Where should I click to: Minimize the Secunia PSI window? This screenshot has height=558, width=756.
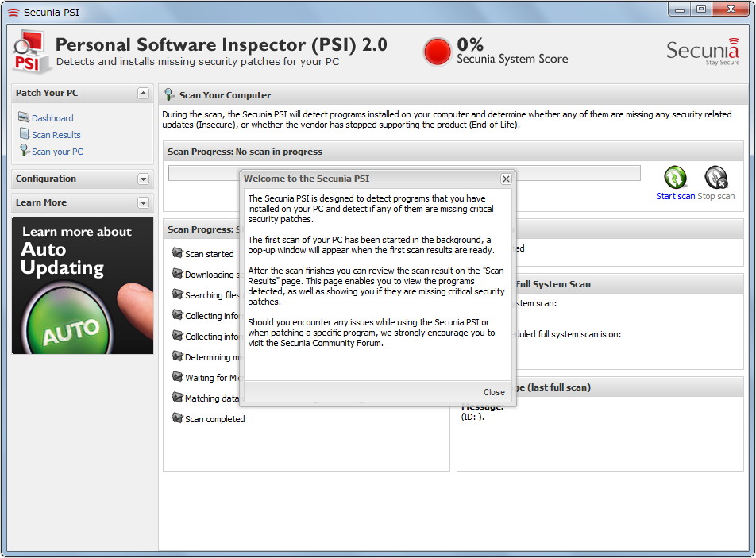[x=680, y=10]
